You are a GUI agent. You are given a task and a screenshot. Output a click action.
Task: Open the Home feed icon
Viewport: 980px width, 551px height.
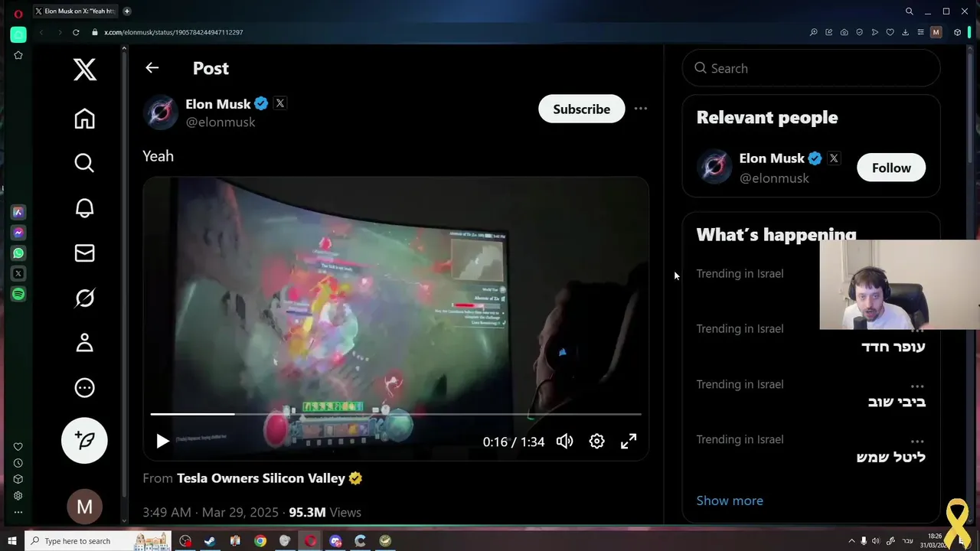coord(84,119)
